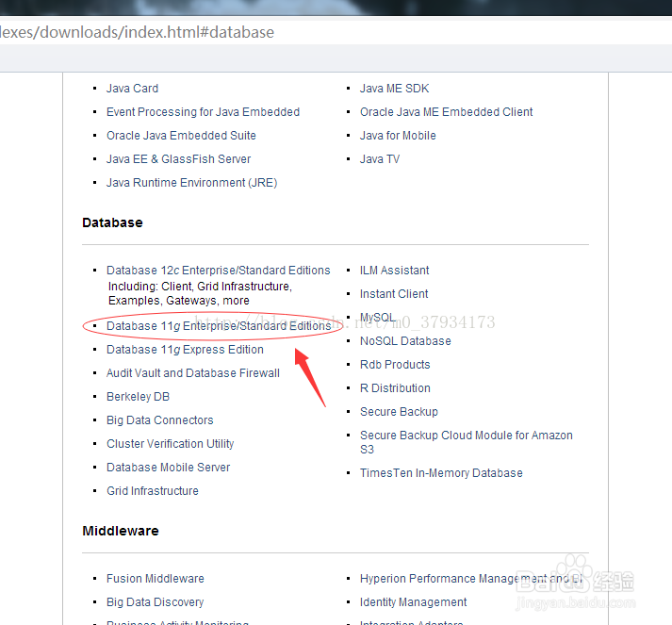
Task: Open Hyperion Performance Management and BI link
Action: tap(471, 579)
